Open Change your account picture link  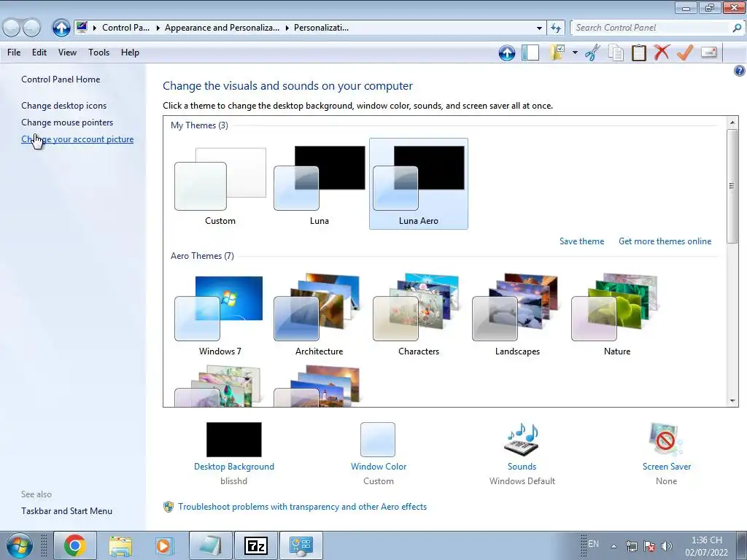77,139
